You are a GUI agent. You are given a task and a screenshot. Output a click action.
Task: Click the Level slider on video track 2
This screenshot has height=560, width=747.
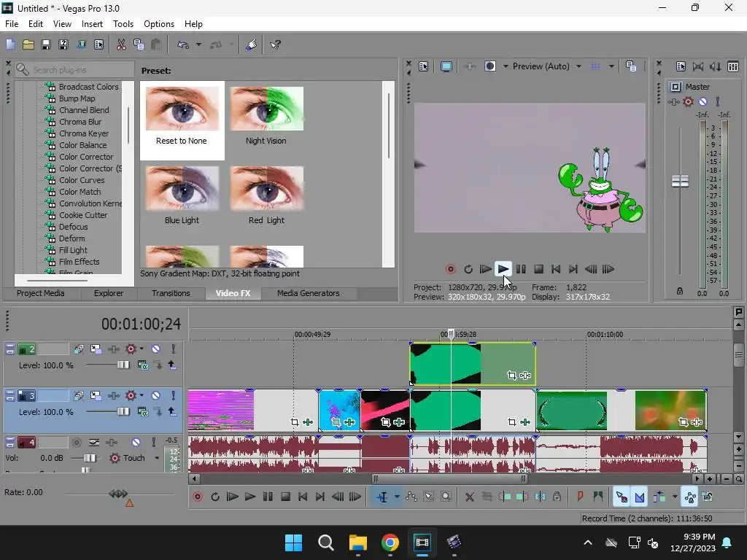[x=123, y=365]
